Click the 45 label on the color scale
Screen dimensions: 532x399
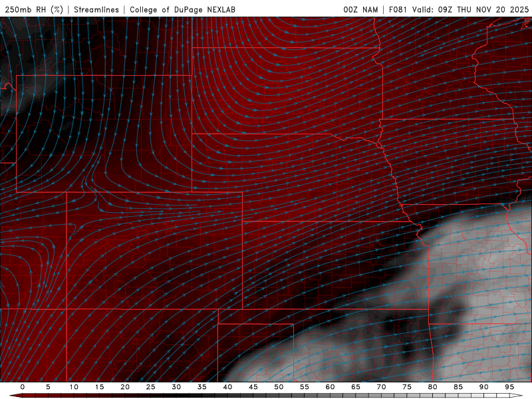[253, 387]
